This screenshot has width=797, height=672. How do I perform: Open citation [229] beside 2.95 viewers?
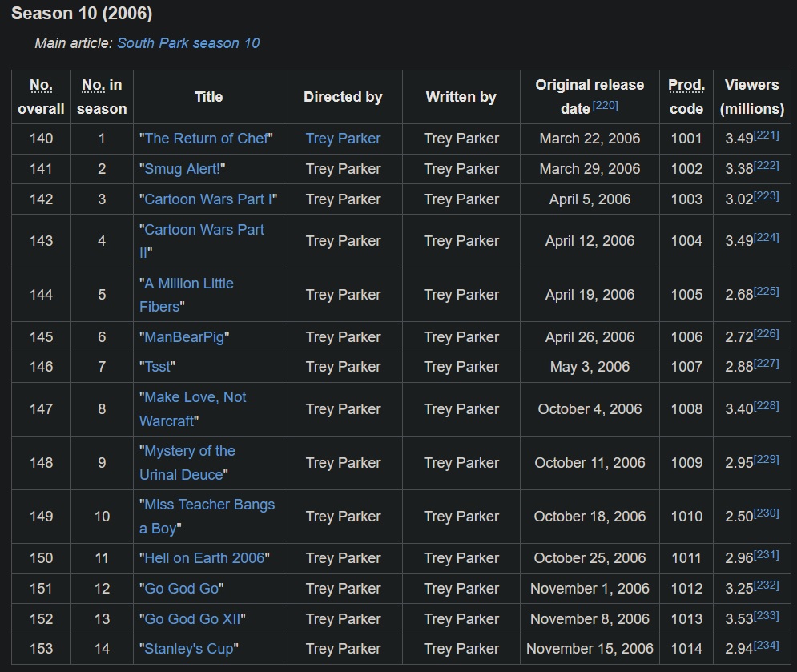[x=767, y=459]
